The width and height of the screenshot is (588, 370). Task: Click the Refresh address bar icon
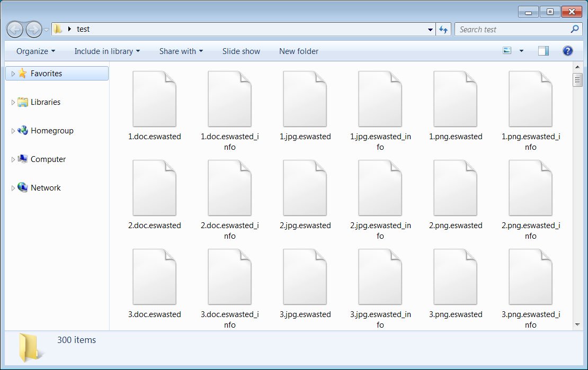tap(444, 29)
